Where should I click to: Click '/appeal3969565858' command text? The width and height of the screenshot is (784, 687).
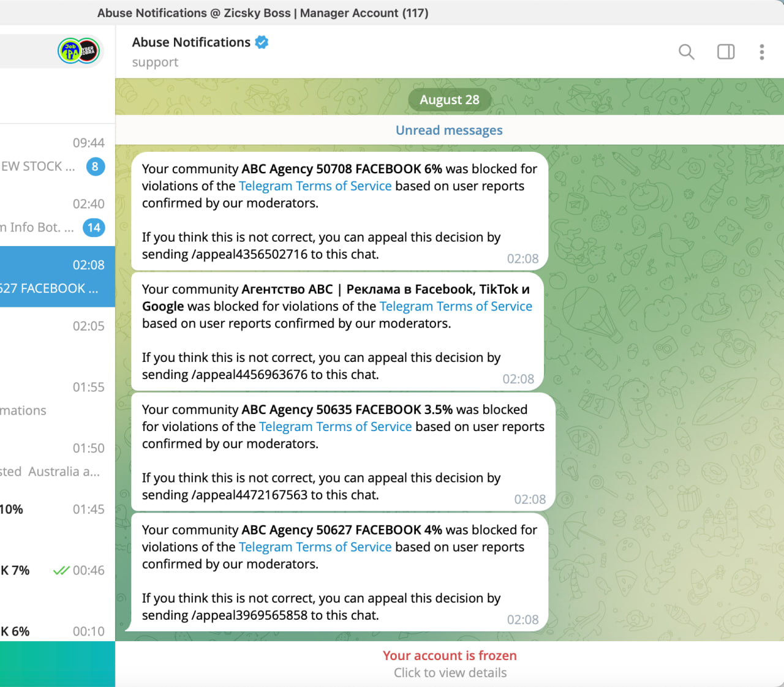point(249,615)
